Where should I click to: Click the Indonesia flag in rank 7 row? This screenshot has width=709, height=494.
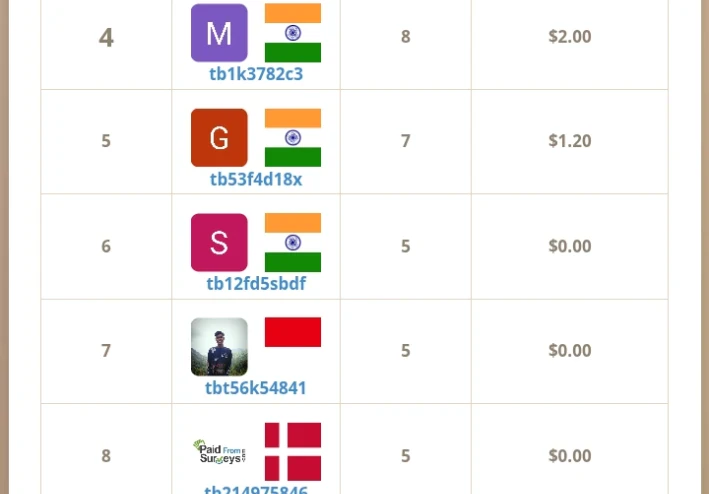click(293, 332)
